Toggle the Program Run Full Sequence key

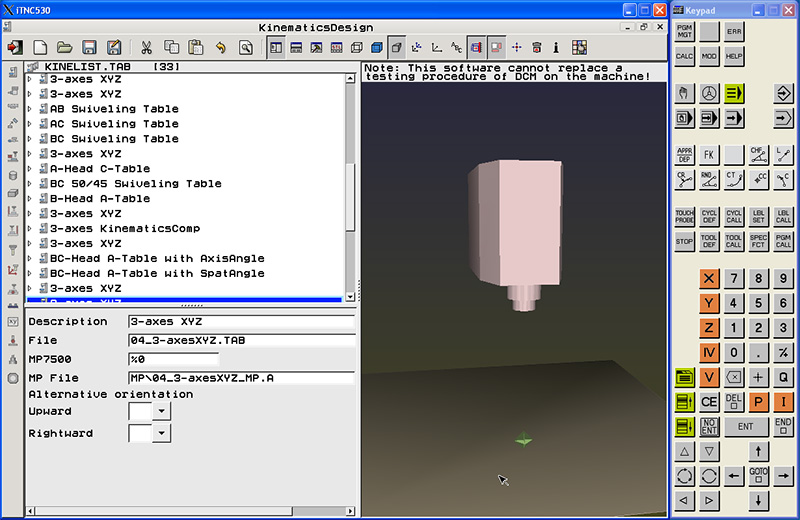(734, 117)
